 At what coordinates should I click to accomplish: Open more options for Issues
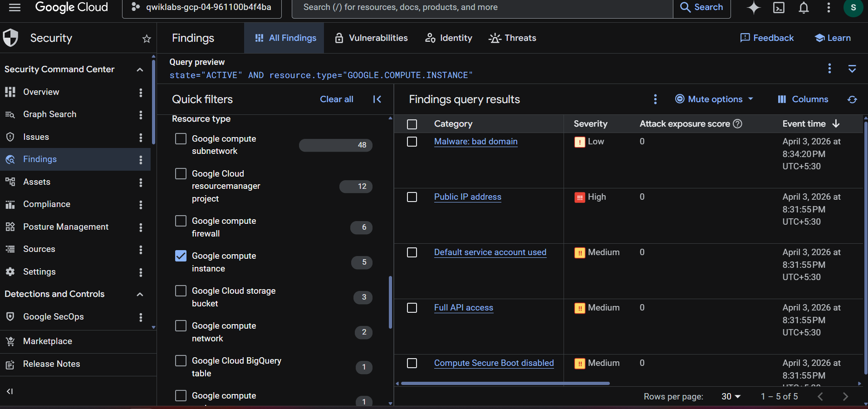(x=141, y=137)
